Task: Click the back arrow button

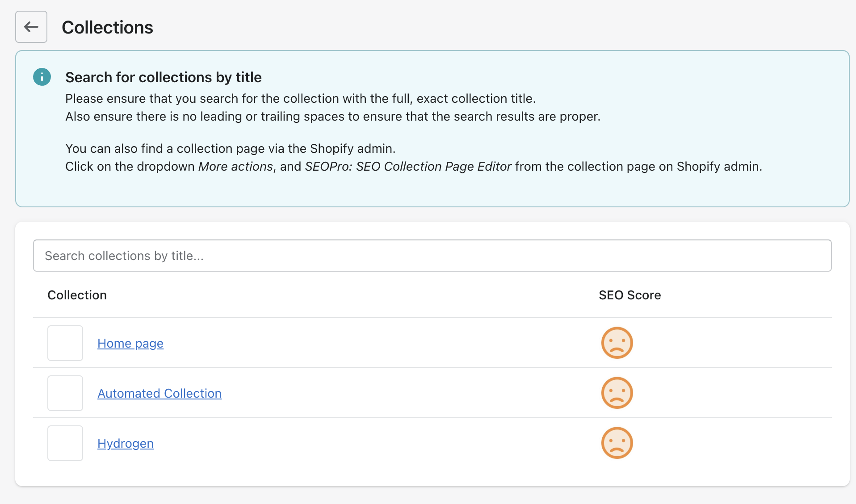Action: pyautogui.click(x=31, y=27)
